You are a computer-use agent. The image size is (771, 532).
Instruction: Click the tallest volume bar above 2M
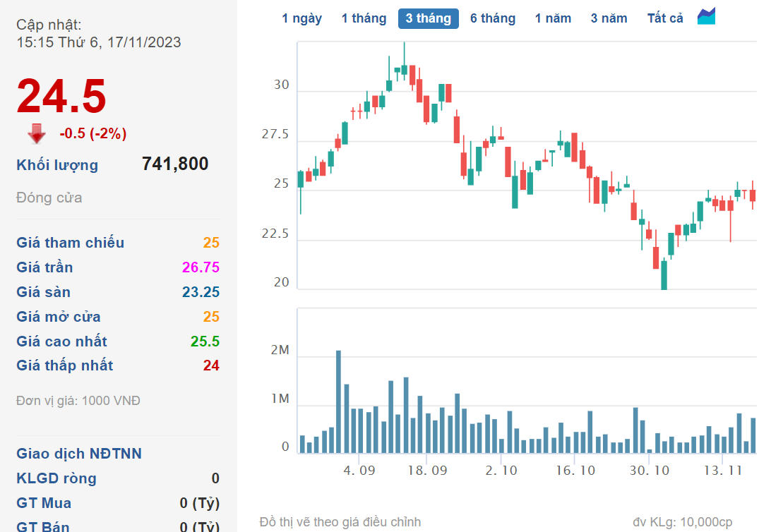(338, 401)
